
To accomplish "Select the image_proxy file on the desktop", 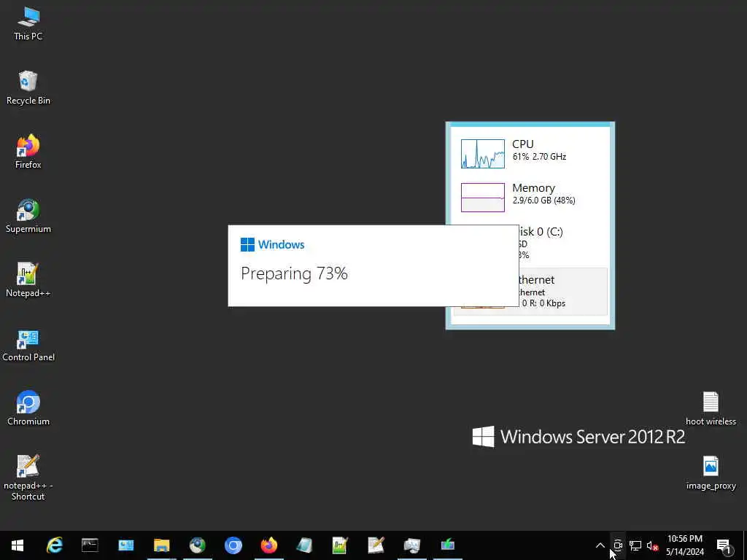I will point(711,472).
